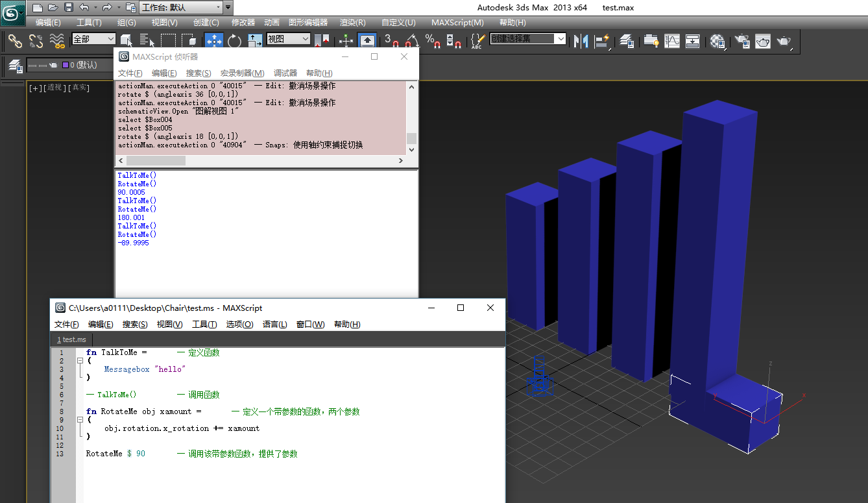Toggle Keyboard Shortcut Override
868x503 pixels.
(x=367, y=41)
